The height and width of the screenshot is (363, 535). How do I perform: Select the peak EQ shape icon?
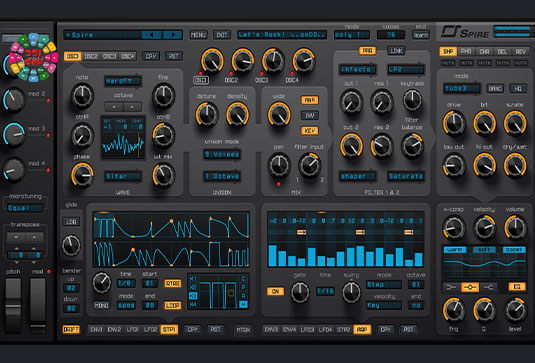[x=470, y=287]
